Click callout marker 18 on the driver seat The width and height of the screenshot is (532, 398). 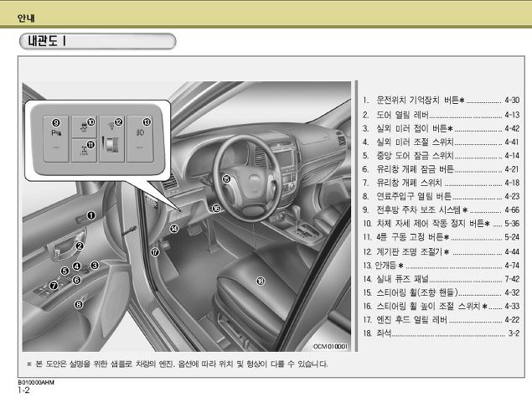pos(261,281)
